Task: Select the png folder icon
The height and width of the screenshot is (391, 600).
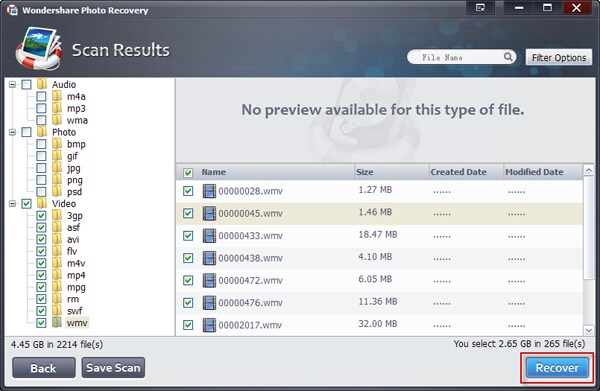Action: (57, 179)
